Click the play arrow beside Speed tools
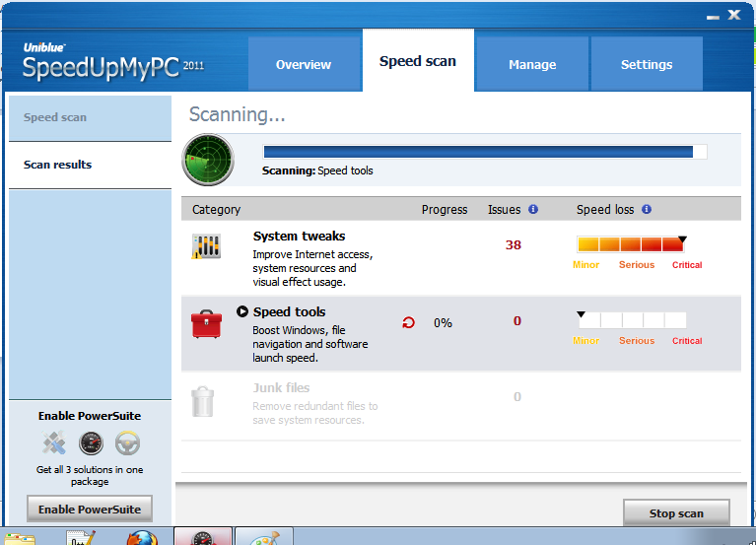This screenshot has width=756, height=545. pos(242,311)
